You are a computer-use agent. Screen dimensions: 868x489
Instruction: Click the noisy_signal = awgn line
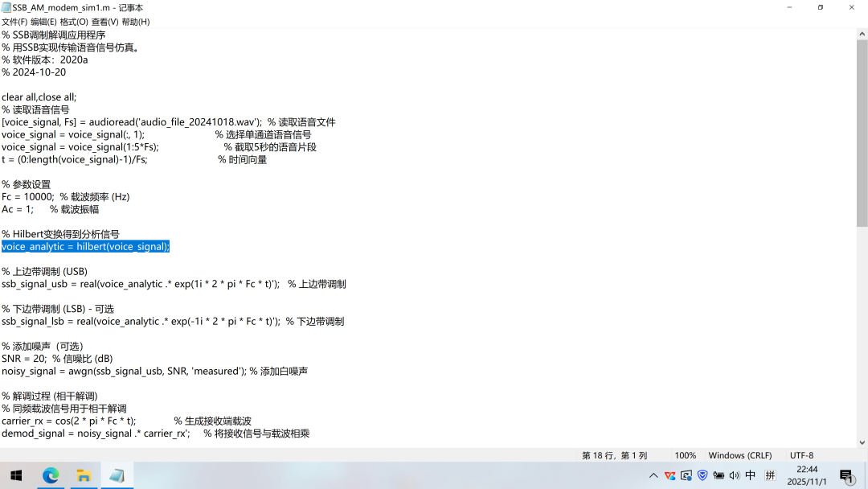coord(154,371)
